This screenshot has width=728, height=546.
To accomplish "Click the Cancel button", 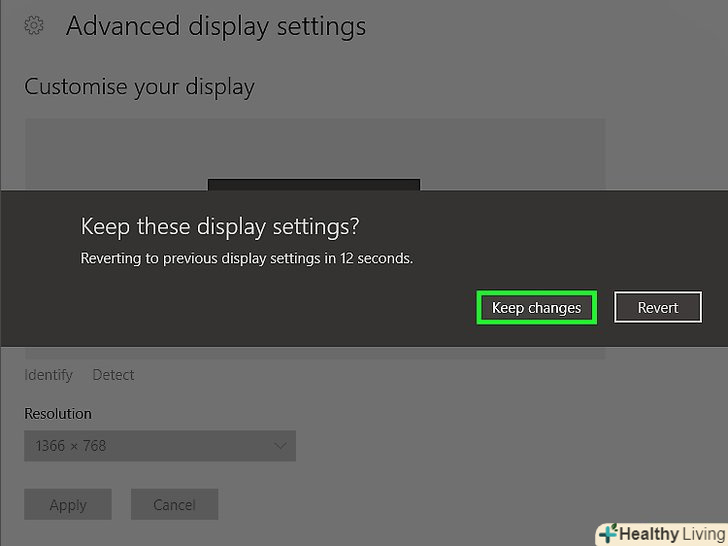I will click(175, 504).
